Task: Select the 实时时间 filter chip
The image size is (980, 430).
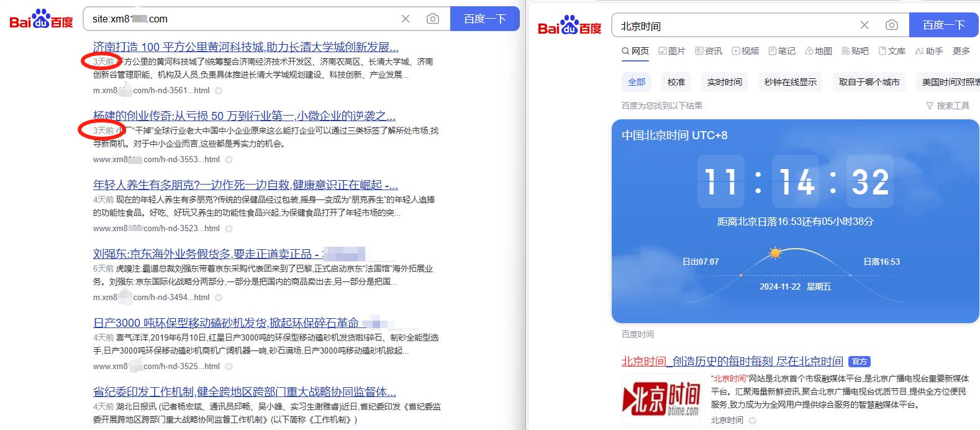Action: [x=725, y=82]
